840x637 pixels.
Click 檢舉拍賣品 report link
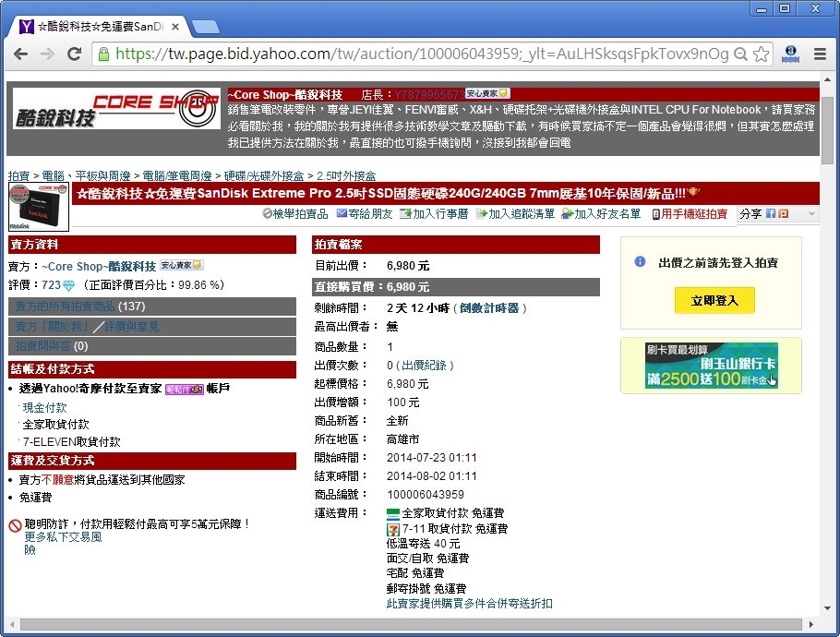(295, 214)
